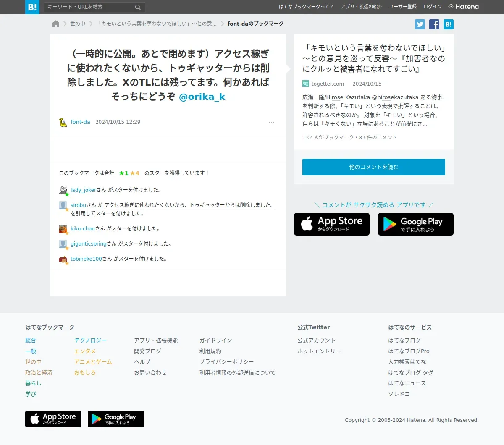Open 公式アカウント under 公式Twitter
The width and height of the screenshot is (504, 445).
pos(316,340)
